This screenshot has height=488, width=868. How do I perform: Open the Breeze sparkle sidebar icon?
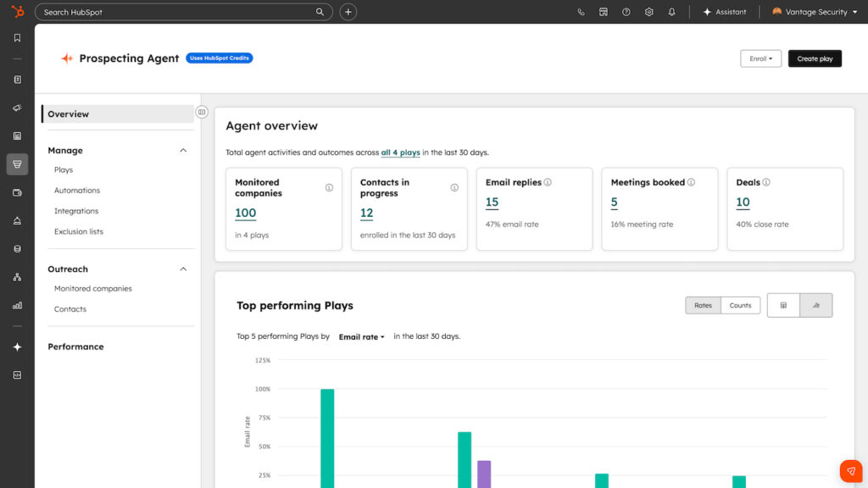coord(17,347)
